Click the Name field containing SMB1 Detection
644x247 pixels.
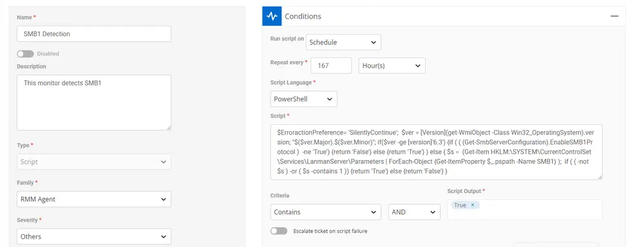[94, 34]
